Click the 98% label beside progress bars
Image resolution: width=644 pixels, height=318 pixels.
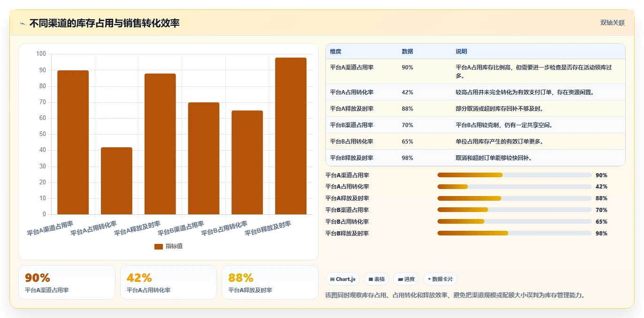pos(601,234)
